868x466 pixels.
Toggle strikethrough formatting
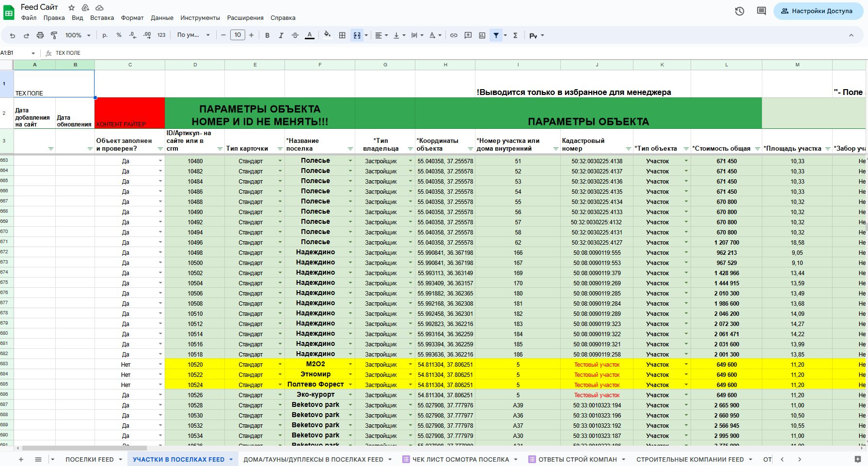(295, 35)
